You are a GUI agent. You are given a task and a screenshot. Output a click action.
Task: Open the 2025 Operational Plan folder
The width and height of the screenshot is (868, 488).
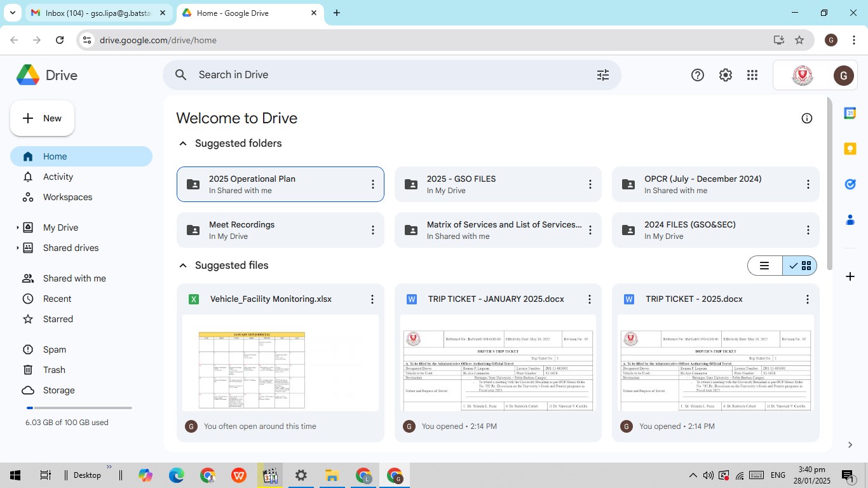click(x=280, y=184)
